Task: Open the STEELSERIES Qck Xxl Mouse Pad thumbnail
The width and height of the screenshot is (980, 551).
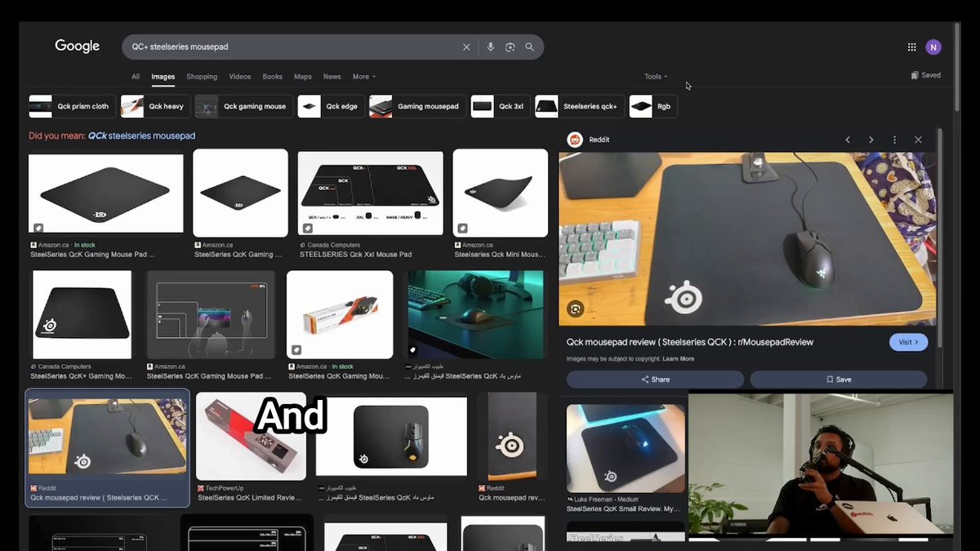Action: coord(371,193)
